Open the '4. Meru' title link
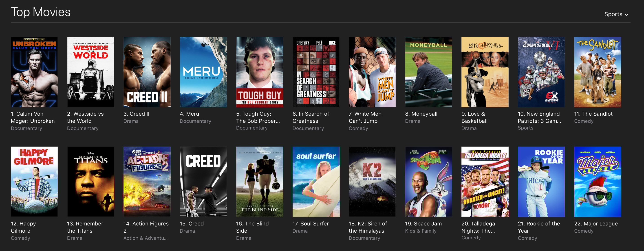Viewport: 644px width, 251px height. (x=190, y=114)
